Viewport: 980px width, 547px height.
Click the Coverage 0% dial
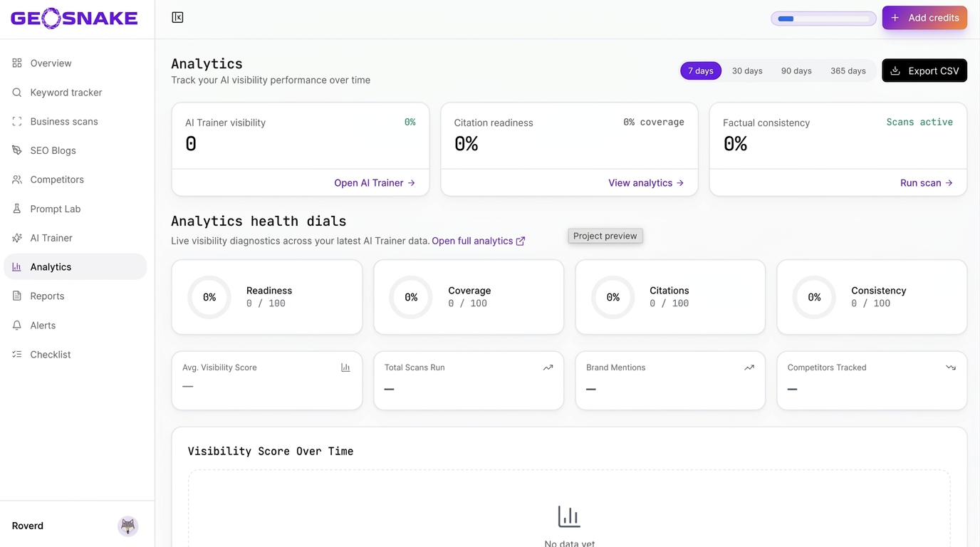(411, 297)
